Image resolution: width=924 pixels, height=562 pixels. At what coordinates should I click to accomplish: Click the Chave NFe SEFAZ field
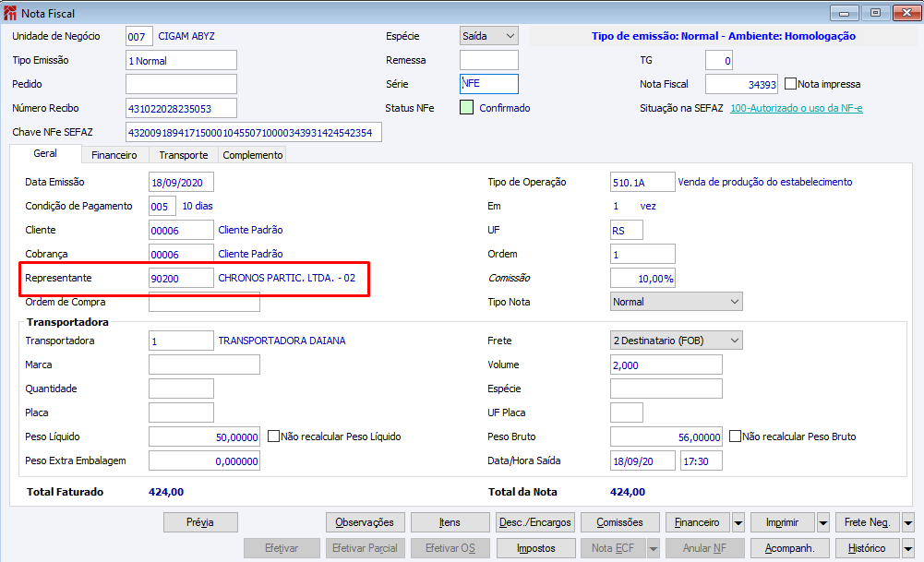[x=254, y=132]
